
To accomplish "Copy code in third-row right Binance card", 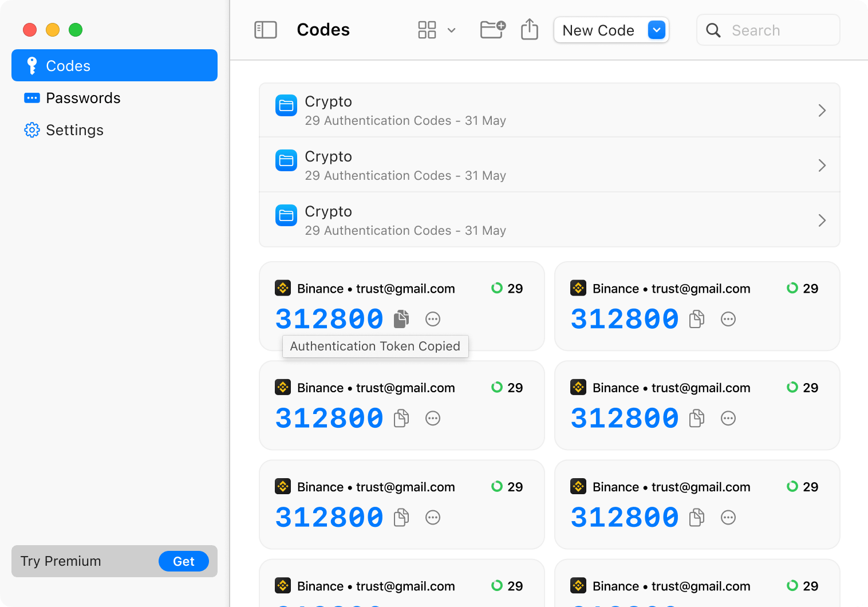I will point(697,518).
